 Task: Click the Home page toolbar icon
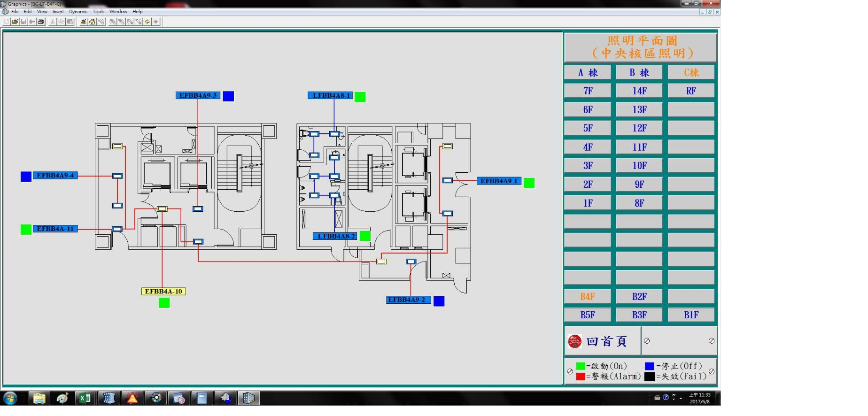[x=92, y=22]
